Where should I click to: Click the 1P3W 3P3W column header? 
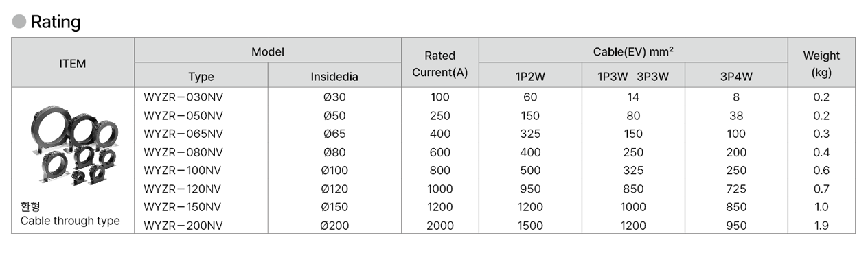coord(633,77)
